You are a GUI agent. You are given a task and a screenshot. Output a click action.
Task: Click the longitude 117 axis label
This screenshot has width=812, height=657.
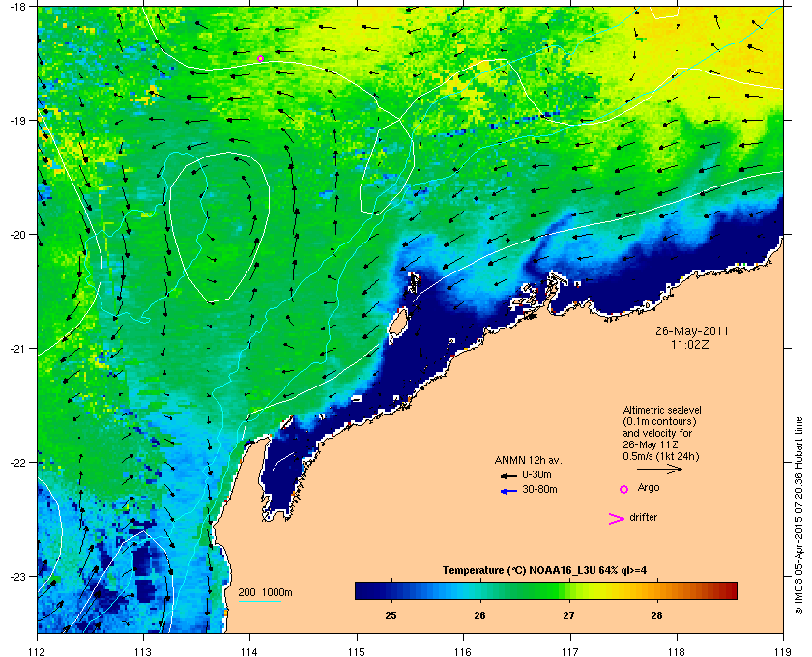pos(569,651)
